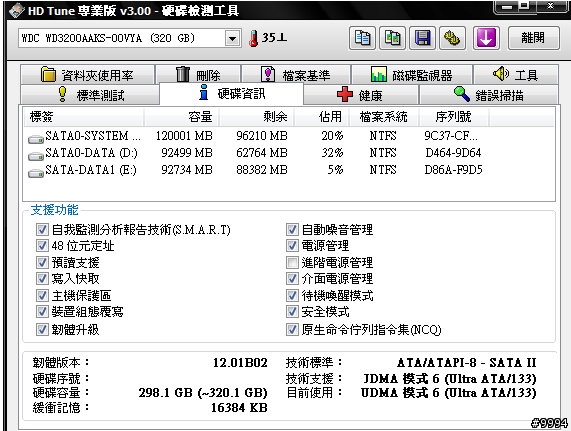Click the serial number D86A-F9D5

point(453,170)
